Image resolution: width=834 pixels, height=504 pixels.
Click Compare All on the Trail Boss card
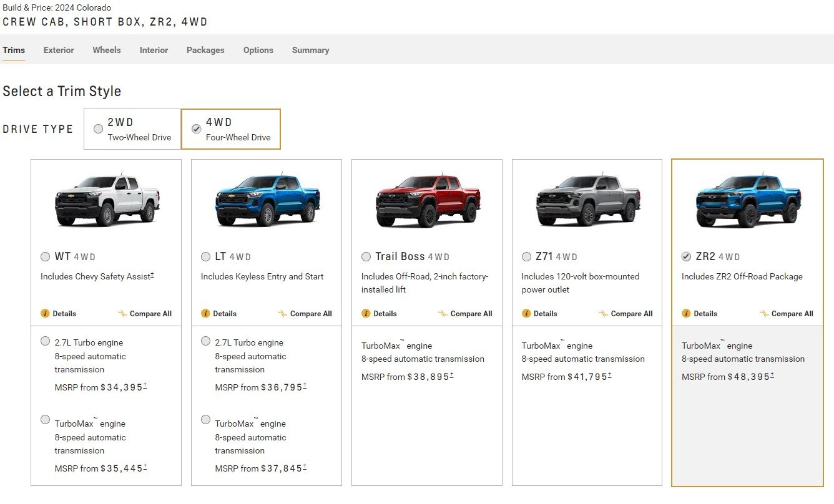(x=471, y=314)
